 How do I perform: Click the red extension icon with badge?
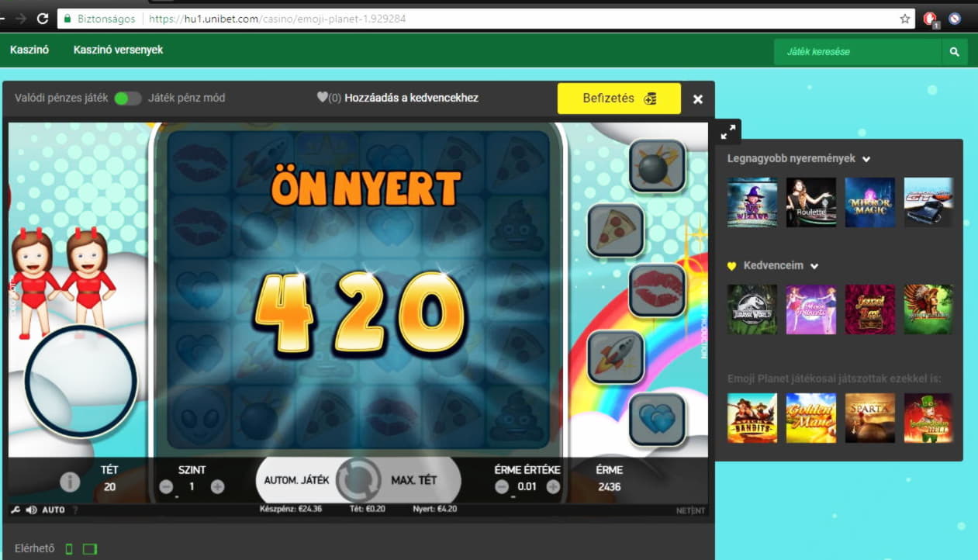(x=931, y=19)
